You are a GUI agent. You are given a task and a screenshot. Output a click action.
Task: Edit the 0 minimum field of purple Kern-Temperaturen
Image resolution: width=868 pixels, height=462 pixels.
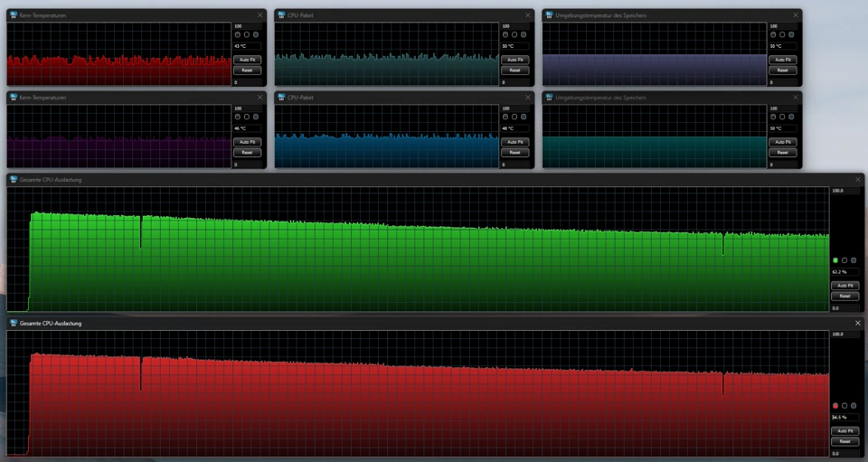[x=248, y=165]
